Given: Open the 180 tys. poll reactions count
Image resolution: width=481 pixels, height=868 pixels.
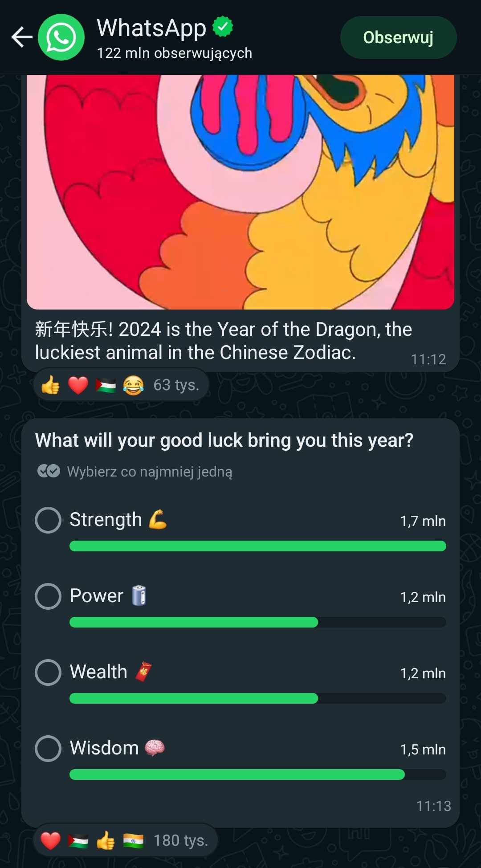Looking at the screenshot, I should 180,841.
